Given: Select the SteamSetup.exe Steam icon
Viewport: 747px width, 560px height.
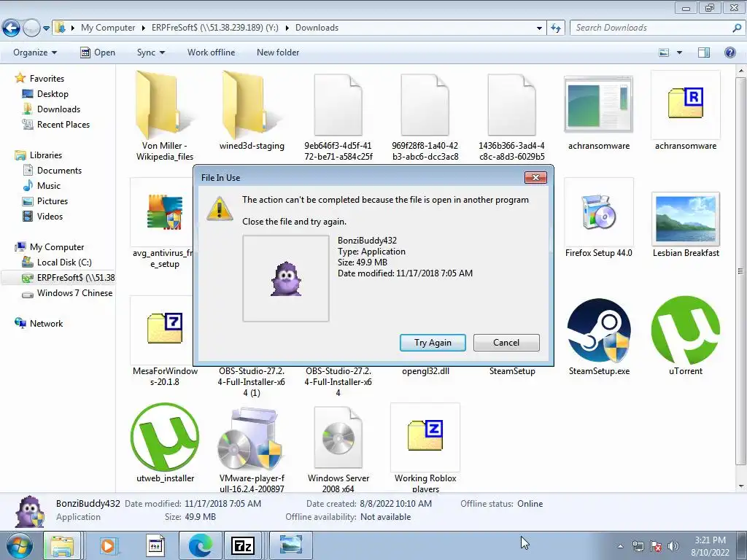Looking at the screenshot, I should [599, 330].
